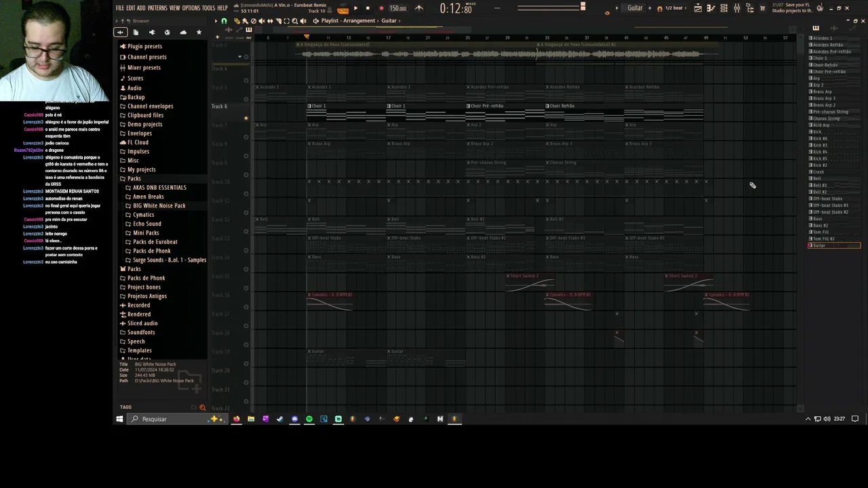Click Playlist - Arrangement title breadcrumb
The height and width of the screenshot is (488, 868).
click(x=348, y=21)
